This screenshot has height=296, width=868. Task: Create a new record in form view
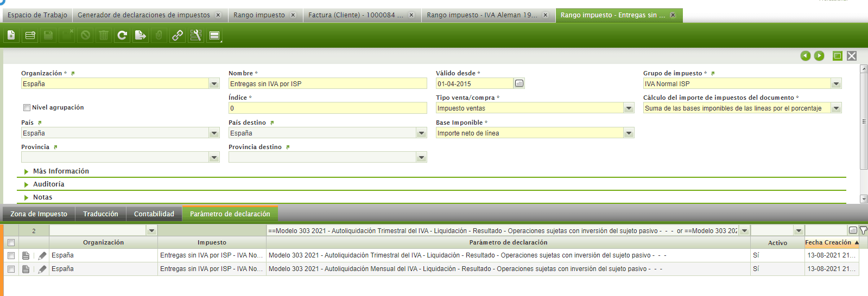[x=11, y=35]
